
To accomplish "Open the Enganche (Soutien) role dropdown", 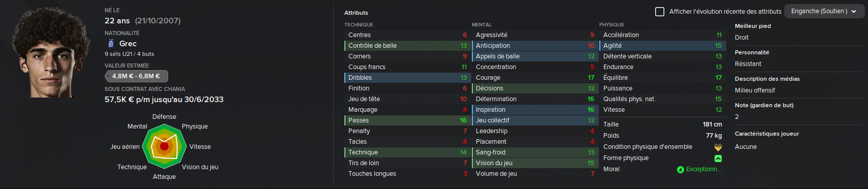I will click(x=824, y=11).
